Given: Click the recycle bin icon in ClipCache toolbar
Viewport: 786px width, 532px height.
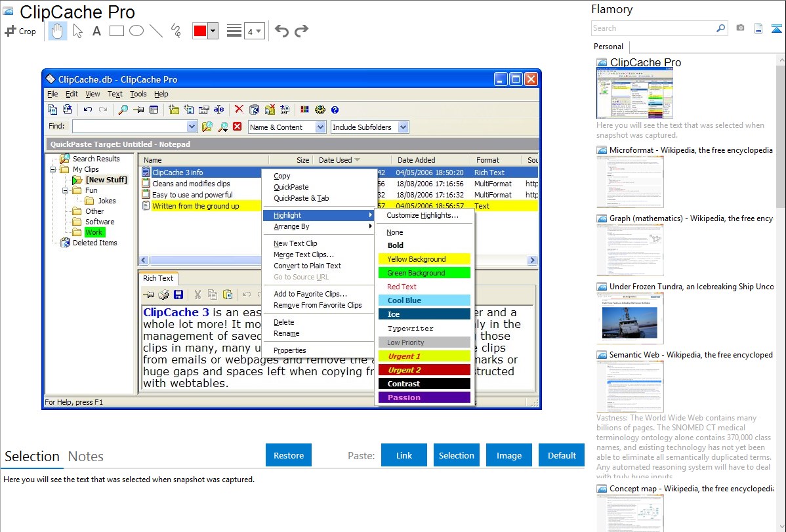Looking at the screenshot, I should (x=254, y=110).
